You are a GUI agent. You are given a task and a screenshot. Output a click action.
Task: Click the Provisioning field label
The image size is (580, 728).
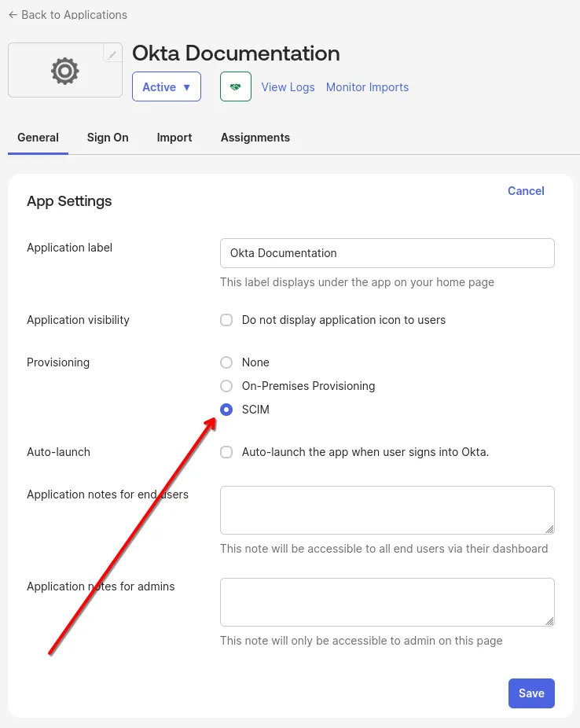pyautogui.click(x=58, y=362)
